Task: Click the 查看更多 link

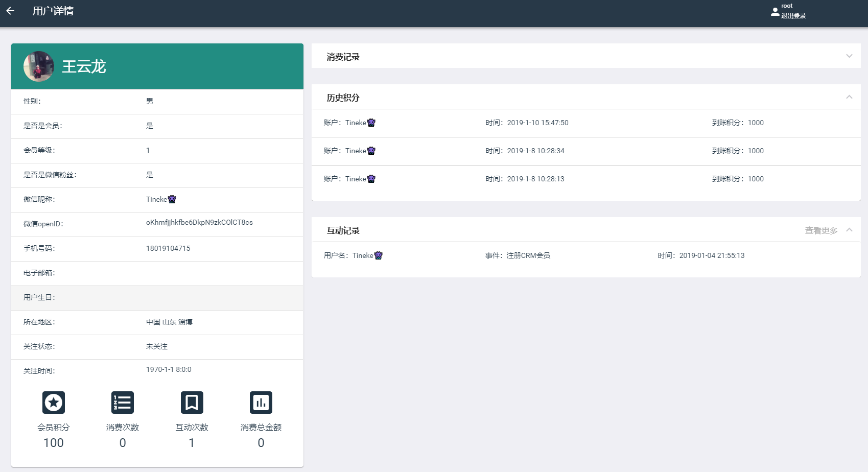Action: coord(821,230)
